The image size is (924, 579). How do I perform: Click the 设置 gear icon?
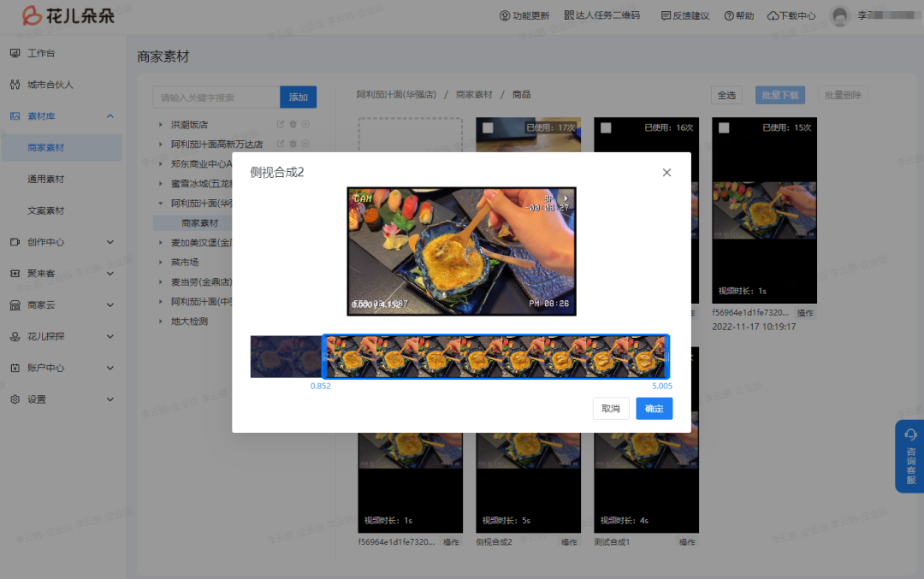click(x=15, y=399)
